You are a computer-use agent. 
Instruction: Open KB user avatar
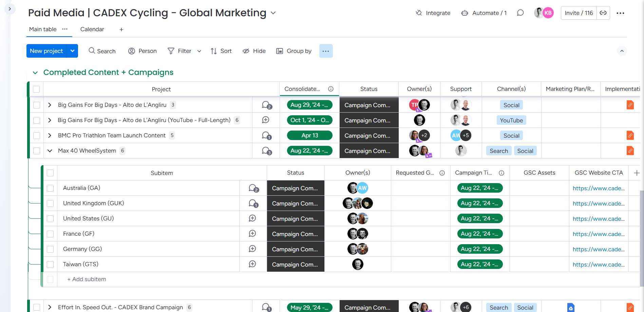(548, 13)
